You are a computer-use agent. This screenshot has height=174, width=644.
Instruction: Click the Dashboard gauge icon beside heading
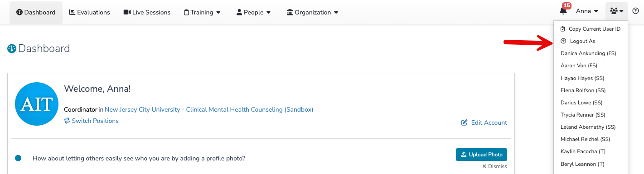point(12,49)
